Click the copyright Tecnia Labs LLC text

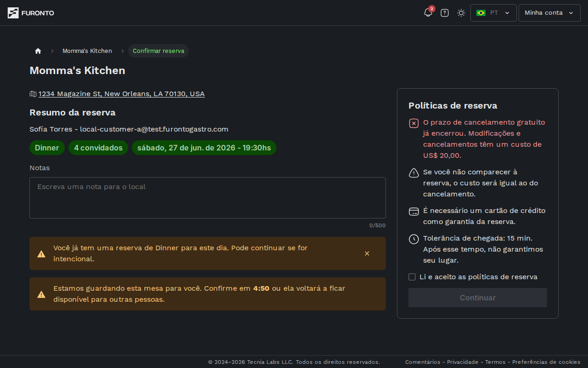294,362
